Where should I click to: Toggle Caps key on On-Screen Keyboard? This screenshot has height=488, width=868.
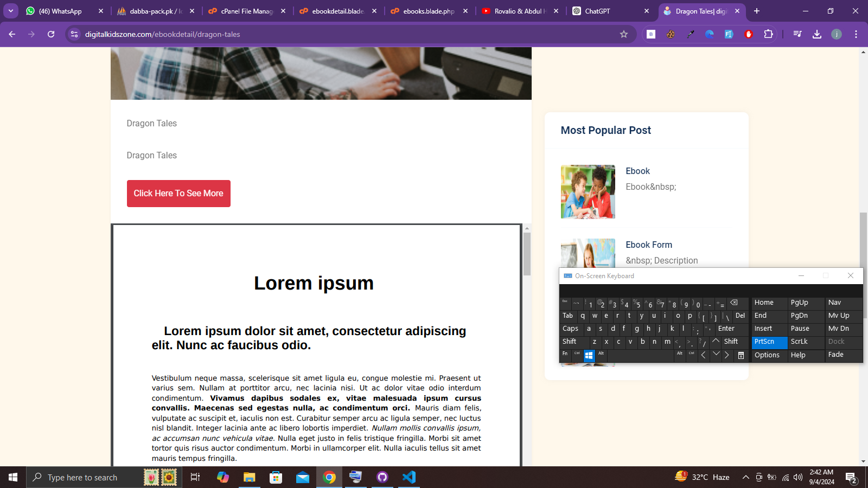[x=571, y=329]
